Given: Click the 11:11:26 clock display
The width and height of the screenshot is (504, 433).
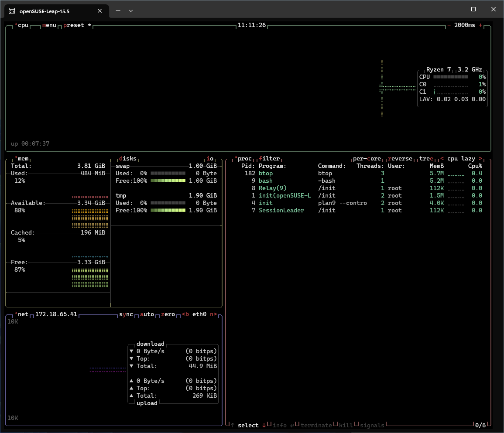Looking at the screenshot, I should point(252,25).
